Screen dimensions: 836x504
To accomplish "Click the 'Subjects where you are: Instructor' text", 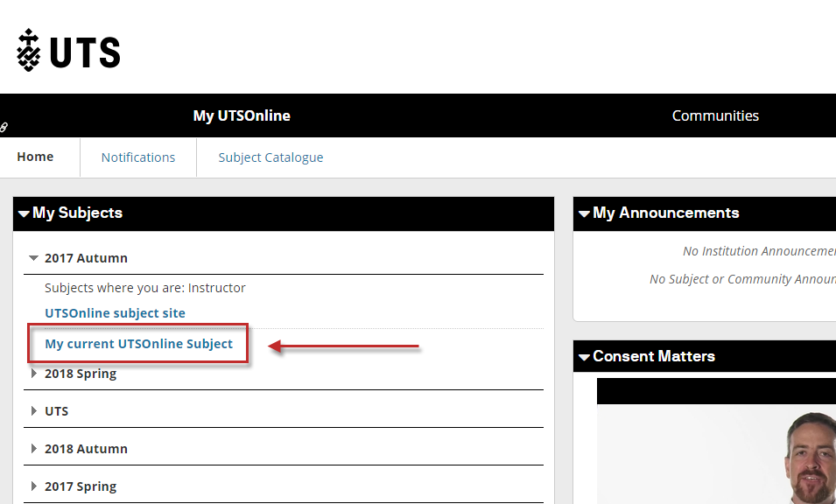I will coord(145,288).
